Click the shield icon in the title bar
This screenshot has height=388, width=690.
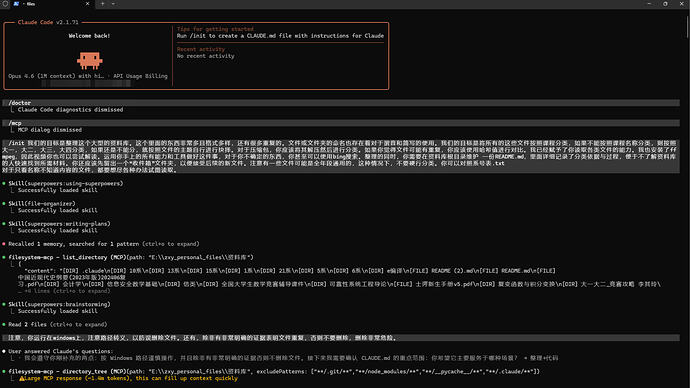coord(5,4)
